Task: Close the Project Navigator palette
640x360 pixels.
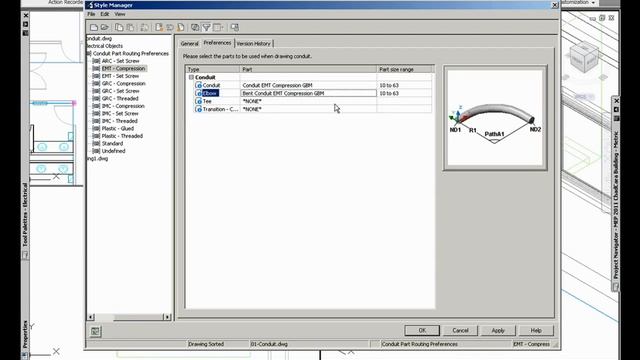Action: [616, 101]
